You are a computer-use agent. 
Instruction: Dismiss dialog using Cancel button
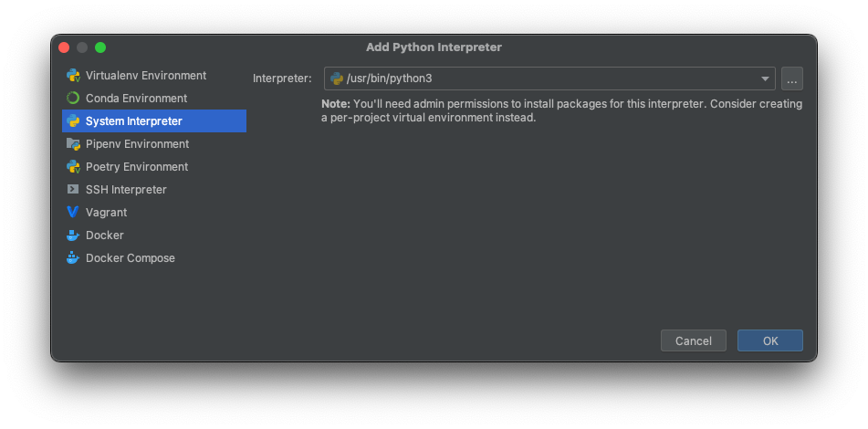coord(694,341)
